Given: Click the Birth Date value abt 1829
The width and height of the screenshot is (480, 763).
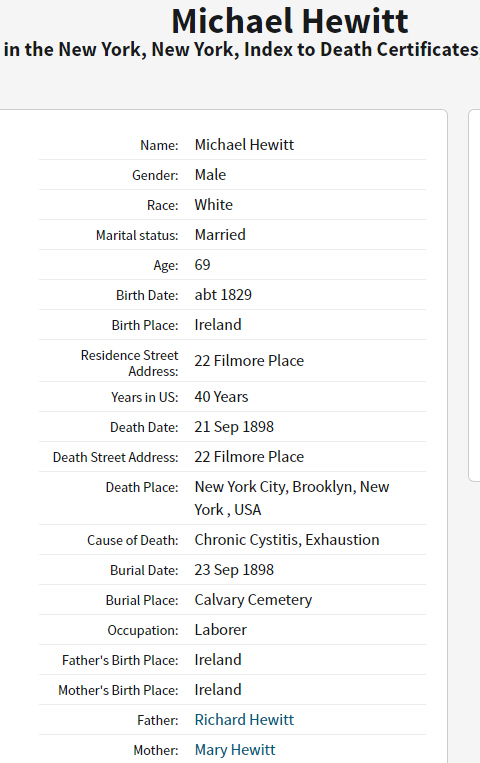Looking at the screenshot, I should tap(223, 295).
